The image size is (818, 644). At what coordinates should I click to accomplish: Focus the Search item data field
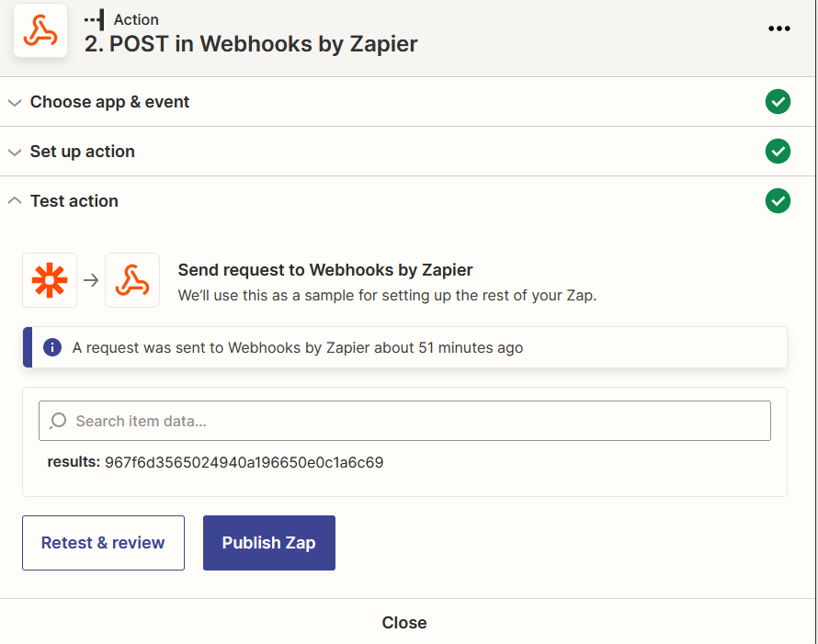point(414,421)
